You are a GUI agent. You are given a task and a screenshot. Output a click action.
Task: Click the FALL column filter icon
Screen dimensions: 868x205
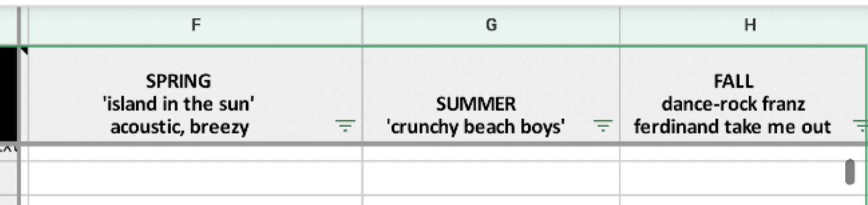pos(861,126)
